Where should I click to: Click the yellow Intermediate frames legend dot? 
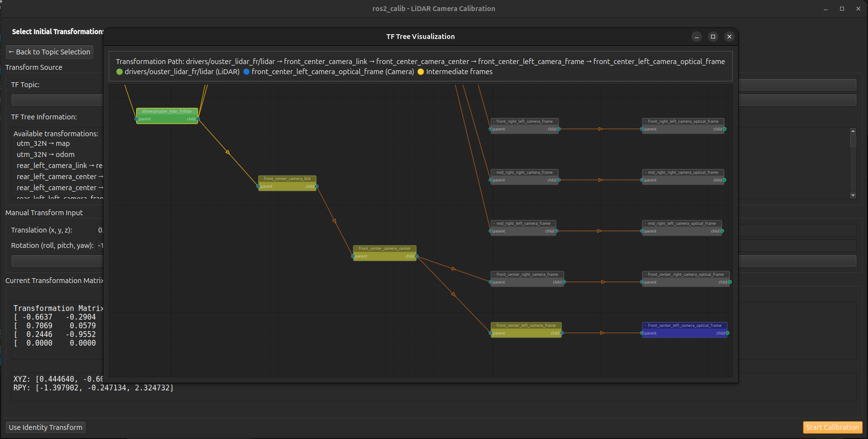tap(421, 72)
